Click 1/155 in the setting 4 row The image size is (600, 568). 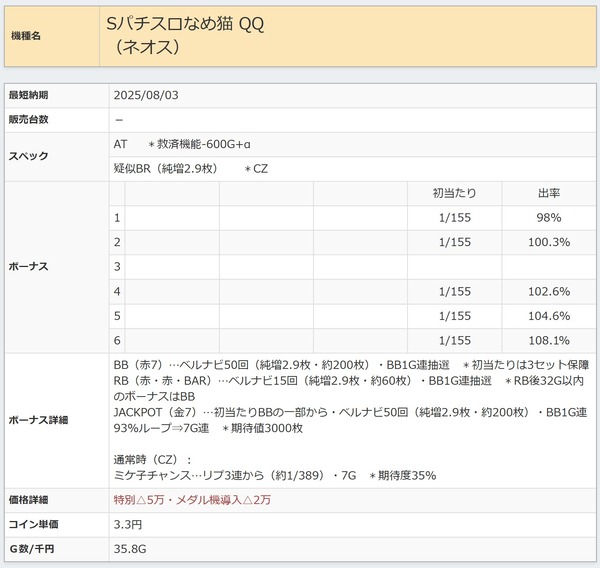pyautogui.click(x=455, y=292)
